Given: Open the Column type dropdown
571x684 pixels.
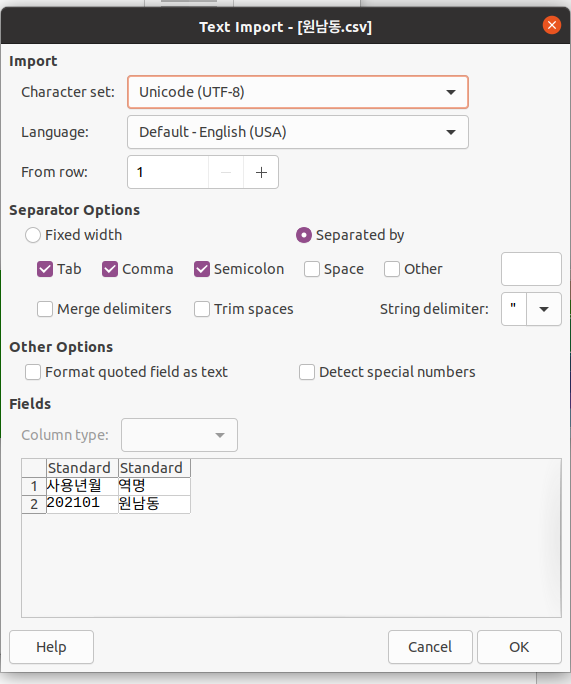Looking at the screenshot, I should pyautogui.click(x=179, y=435).
